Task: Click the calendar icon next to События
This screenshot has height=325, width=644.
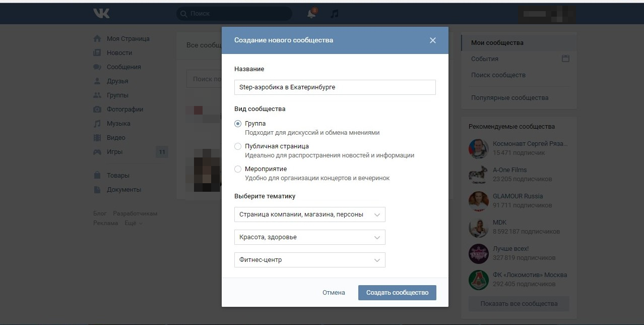Action: pyautogui.click(x=565, y=59)
